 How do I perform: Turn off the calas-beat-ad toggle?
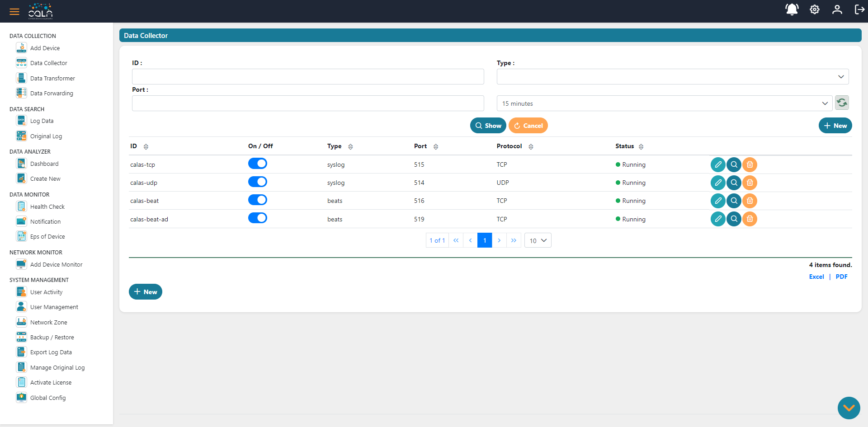[257, 218]
